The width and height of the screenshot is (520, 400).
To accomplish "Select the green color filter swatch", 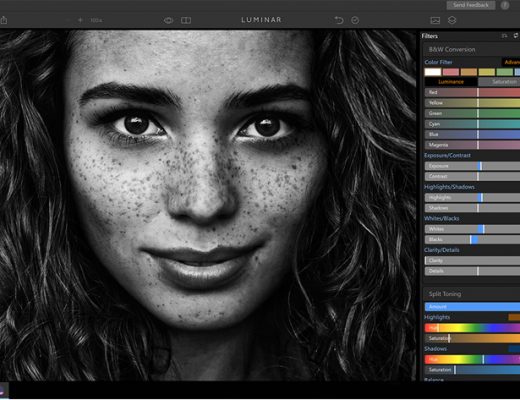I will pos(505,72).
